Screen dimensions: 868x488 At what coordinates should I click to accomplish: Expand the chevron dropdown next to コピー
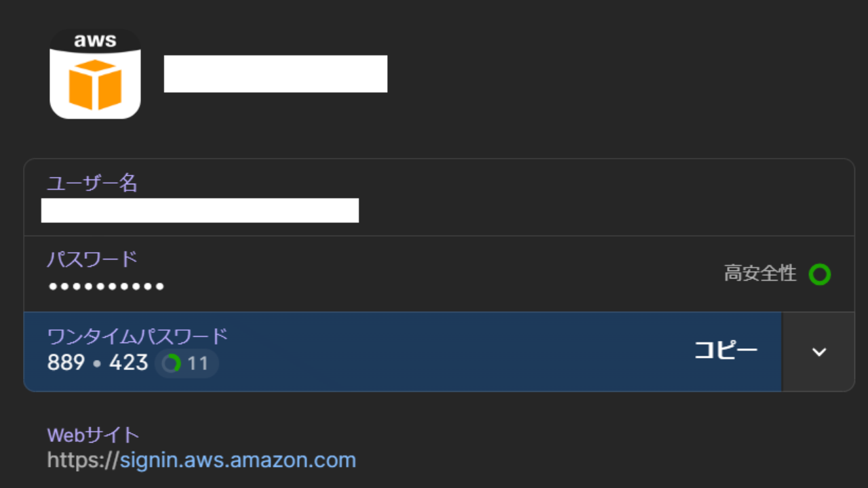[x=819, y=352]
